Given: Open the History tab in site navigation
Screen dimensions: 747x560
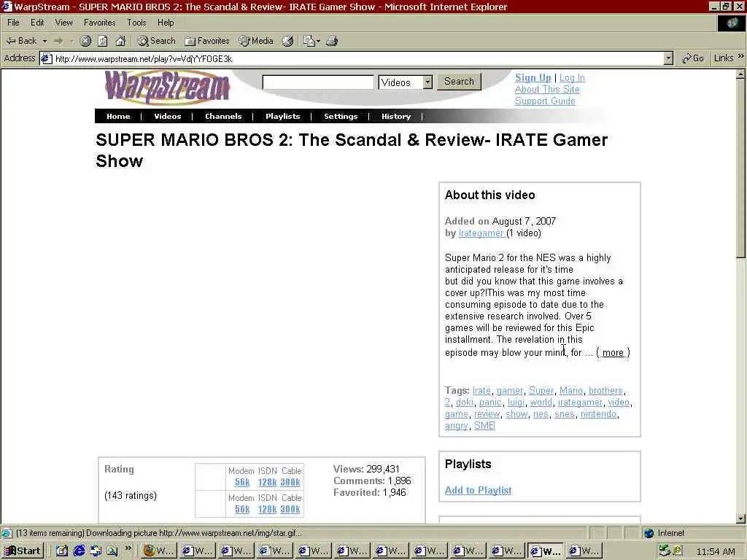Looking at the screenshot, I should pyautogui.click(x=396, y=116).
